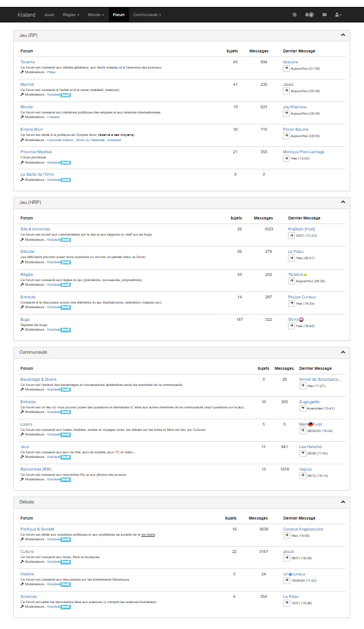The height and width of the screenshot is (629, 364).
Task: Open the envelope messages icon
Action: click(x=325, y=14)
